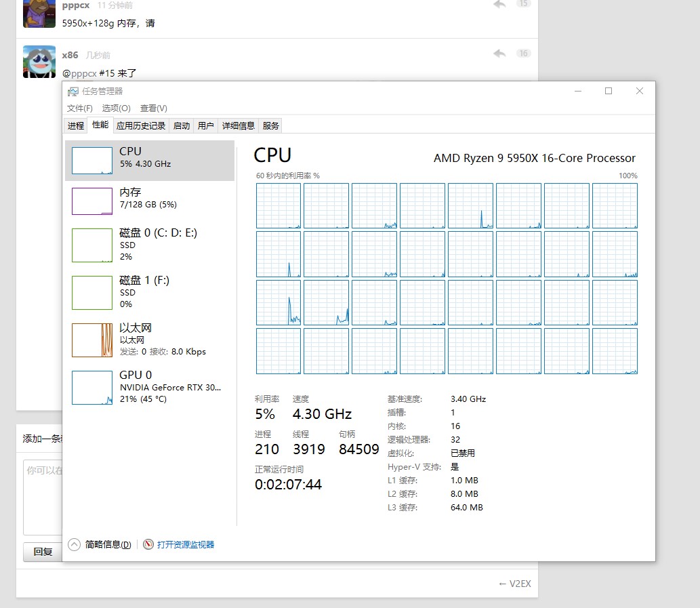The height and width of the screenshot is (608, 700).
Task: Switch to the 进程 tab
Action: click(x=76, y=125)
